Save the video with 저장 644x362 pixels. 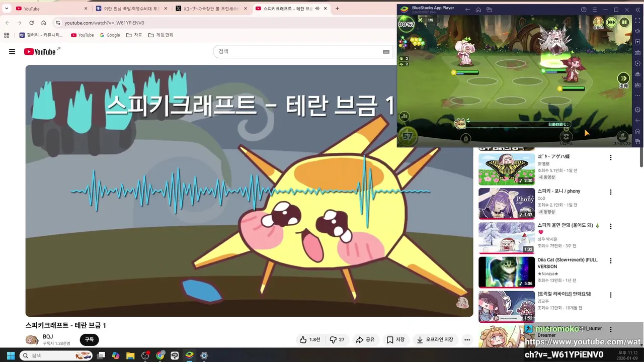[x=395, y=340]
